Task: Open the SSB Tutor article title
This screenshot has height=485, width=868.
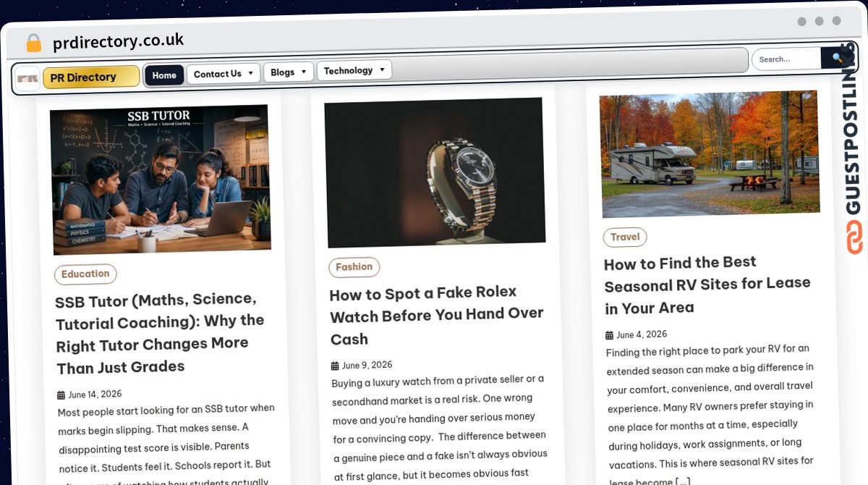Action: click(x=159, y=333)
